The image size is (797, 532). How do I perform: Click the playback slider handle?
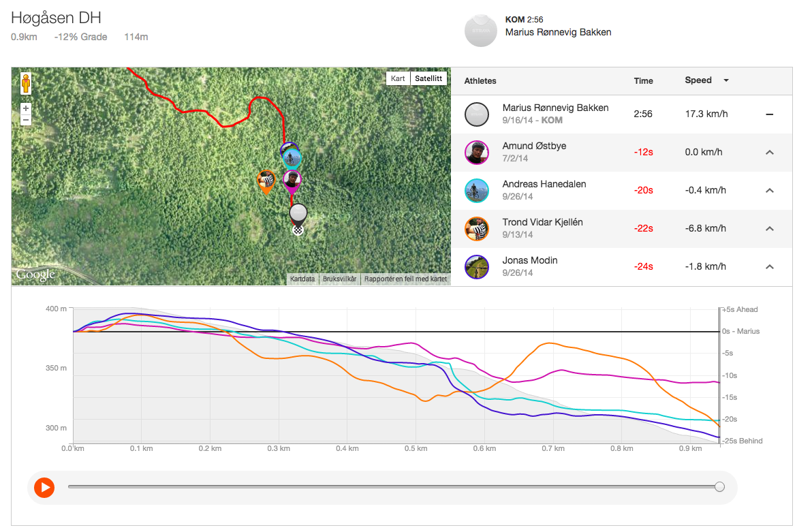[x=719, y=487]
